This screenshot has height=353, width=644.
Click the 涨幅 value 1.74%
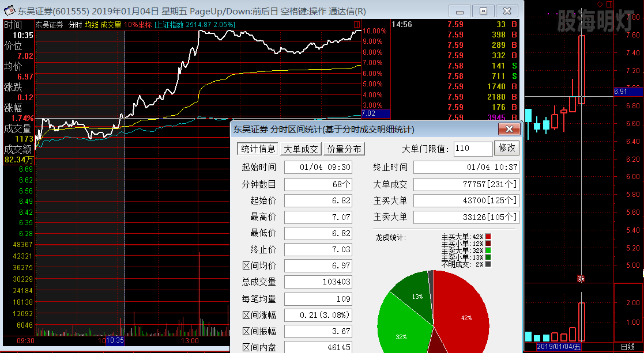click(22, 118)
